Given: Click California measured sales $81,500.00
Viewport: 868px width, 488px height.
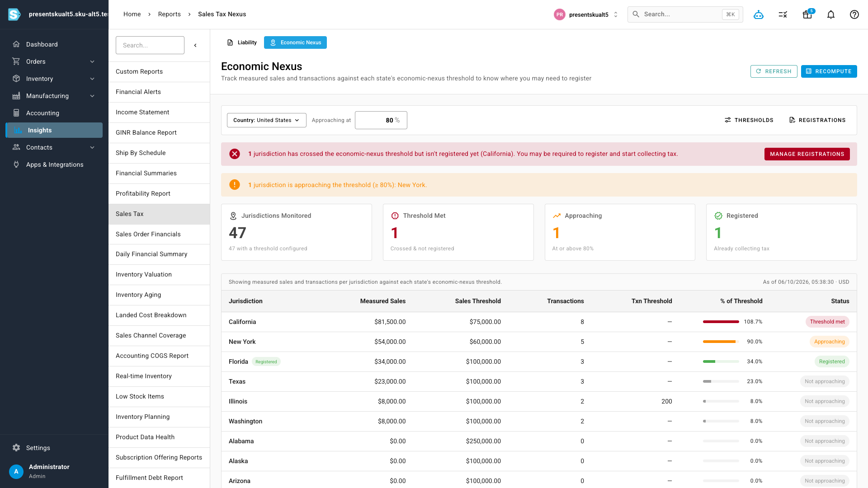Looking at the screenshot, I should pos(390,322).
